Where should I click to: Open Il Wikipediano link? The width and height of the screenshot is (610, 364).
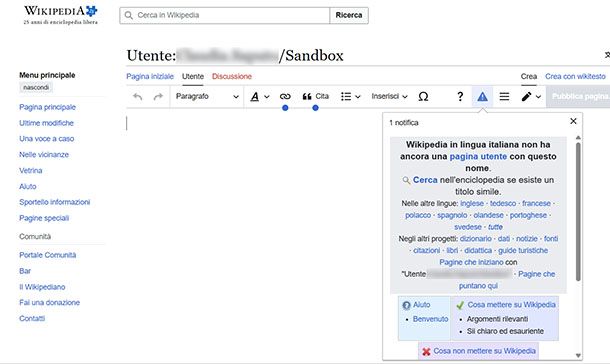[x=42, y=287]
